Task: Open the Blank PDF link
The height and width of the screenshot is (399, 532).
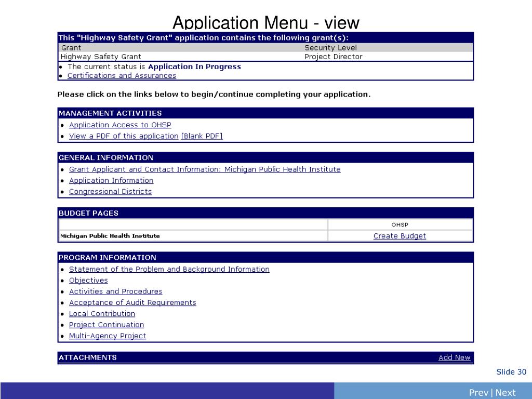Action: coord(202,136)
